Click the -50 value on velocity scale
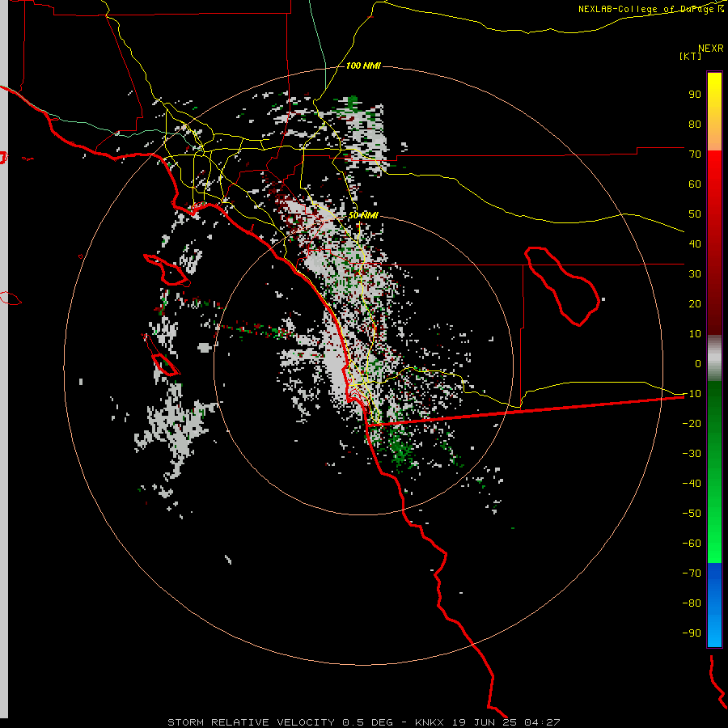This screenshot has width=728, height=728. pos(692,514)
